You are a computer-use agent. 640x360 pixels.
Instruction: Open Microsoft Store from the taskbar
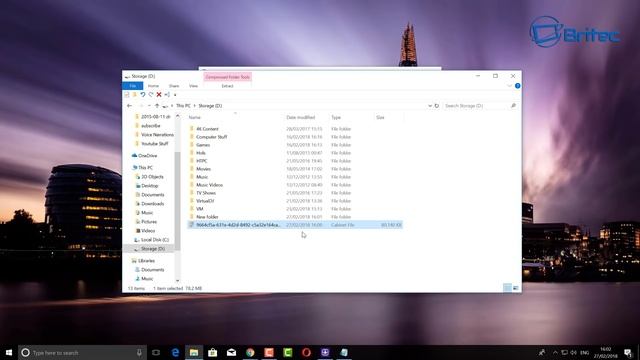[213, 352]
